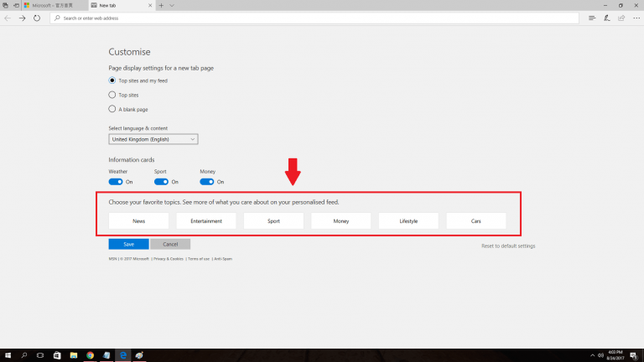Open the Action Center notifications
This screenshot has width=644, height=362.
634,355
